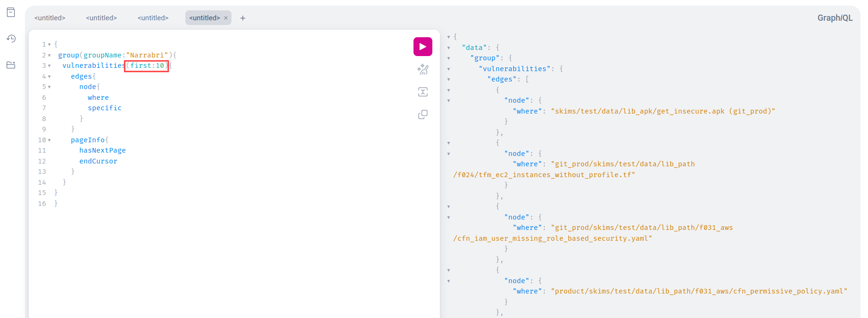This screenshot has height=318, width=868.
Task: Click the edges field on line 4
Action: tap(81, 76)
